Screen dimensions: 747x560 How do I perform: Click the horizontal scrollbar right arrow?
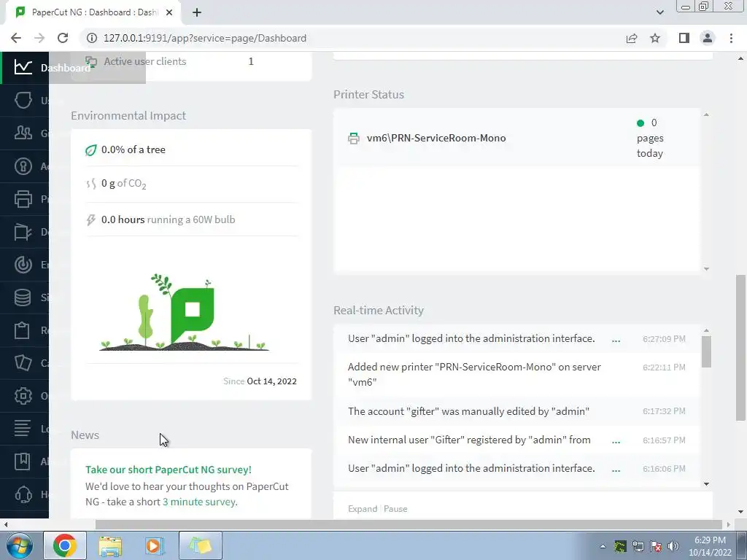[x=729, y=525]
